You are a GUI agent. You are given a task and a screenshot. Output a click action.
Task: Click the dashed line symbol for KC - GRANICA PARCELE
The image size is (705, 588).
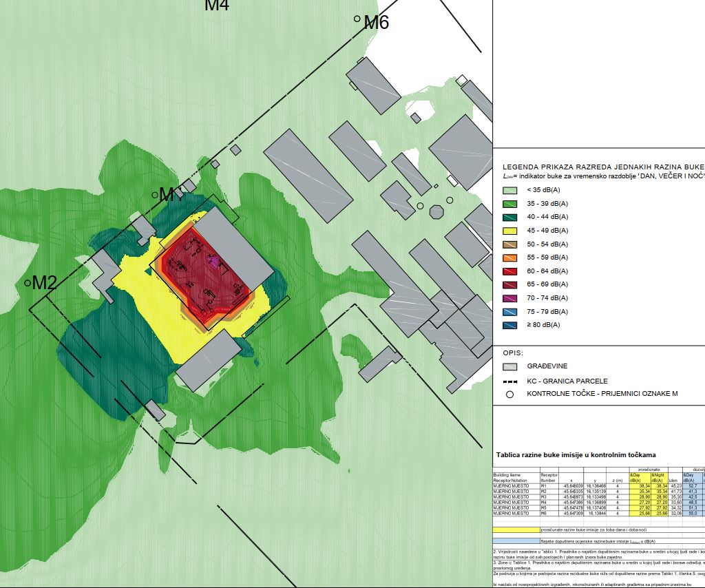(510, 381)
